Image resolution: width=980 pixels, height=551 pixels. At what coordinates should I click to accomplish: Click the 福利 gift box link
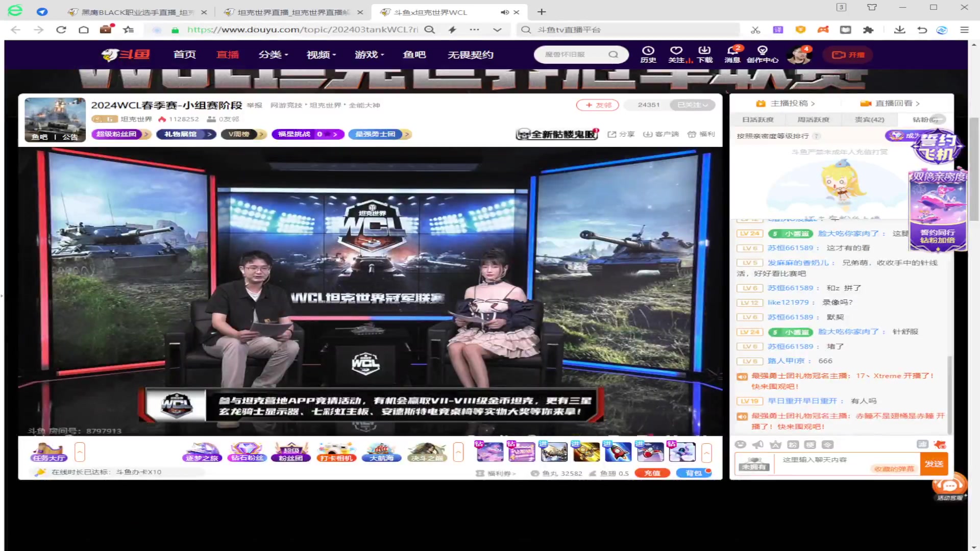pos(701,134)
